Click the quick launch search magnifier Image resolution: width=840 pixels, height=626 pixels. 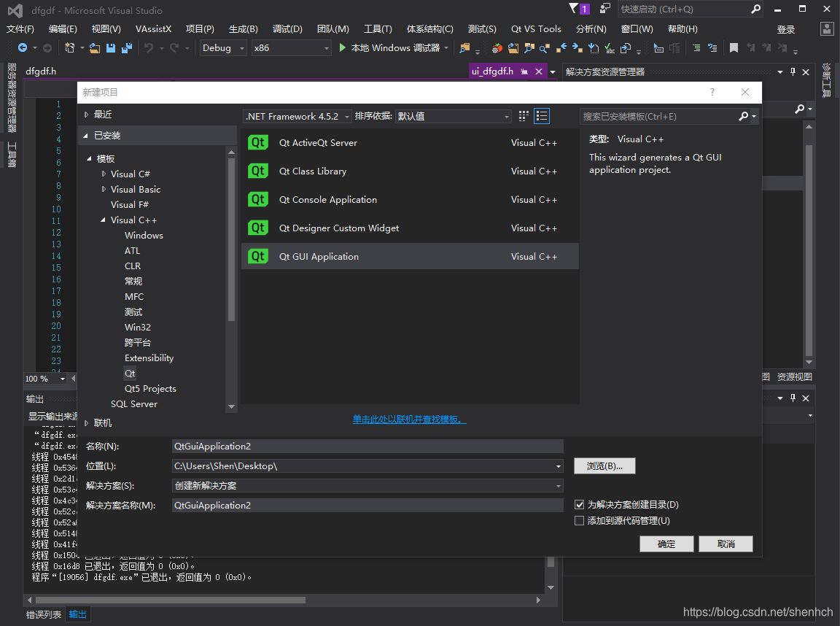[756, 9]
